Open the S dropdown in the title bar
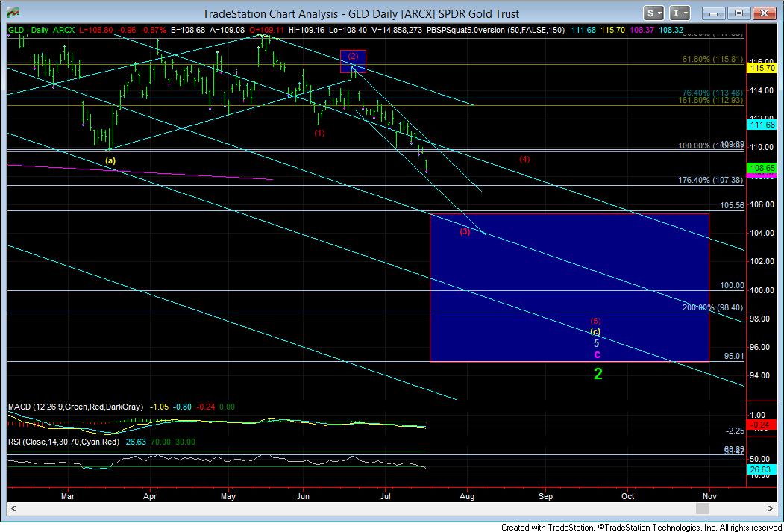Image resolution: width=784 pixels, height=532 pixels. [x=653, y=13]
